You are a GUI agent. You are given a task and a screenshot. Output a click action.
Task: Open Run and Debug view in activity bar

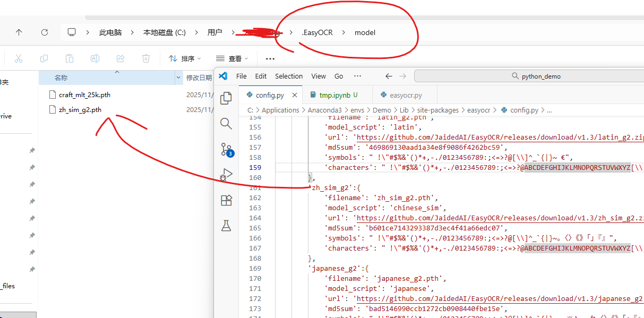pos(226,175)
